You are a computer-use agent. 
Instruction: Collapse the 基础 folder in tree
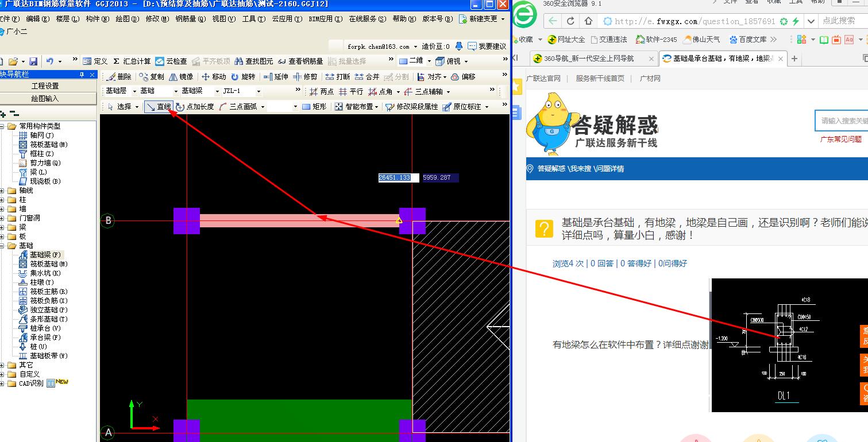tap(2, 246)
